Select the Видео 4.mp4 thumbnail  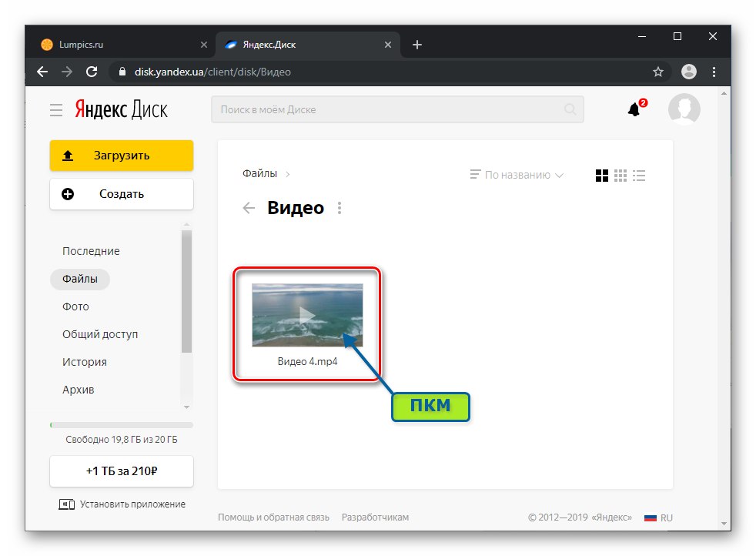[x=308, y=315]
